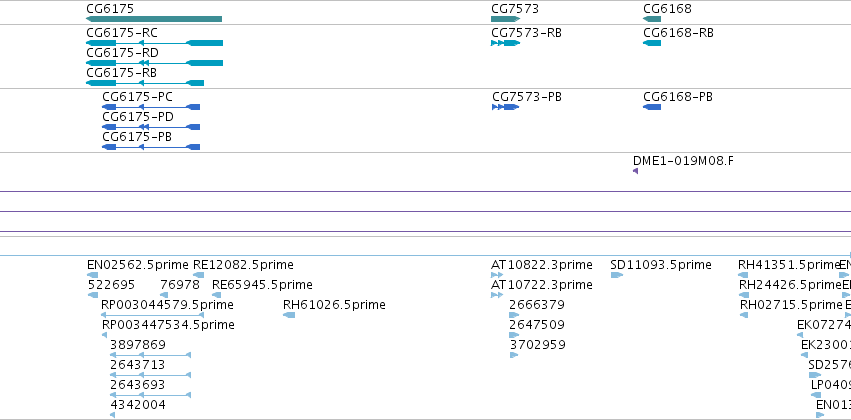Click CG7573-RB transcript arrows
This screenshot has height=420, width=851.
pos(505,43)
